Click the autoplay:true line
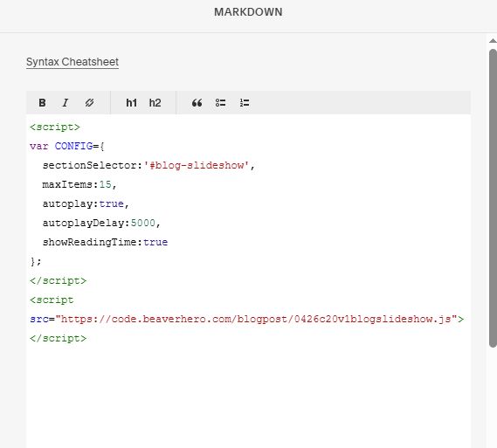497x448 pixels. click(x=86, y=203)
